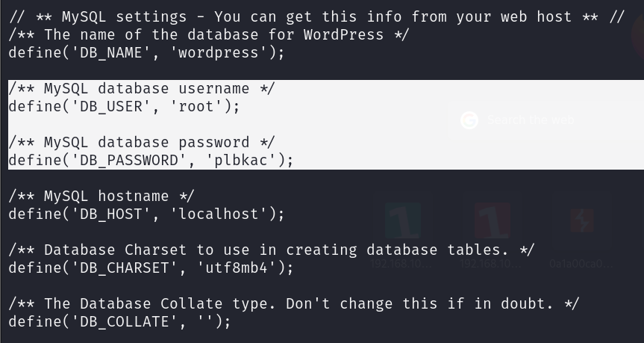Click the DB_NAME constant name
Viewport: 644px width, 343px height.
click(x=111, y=52)
